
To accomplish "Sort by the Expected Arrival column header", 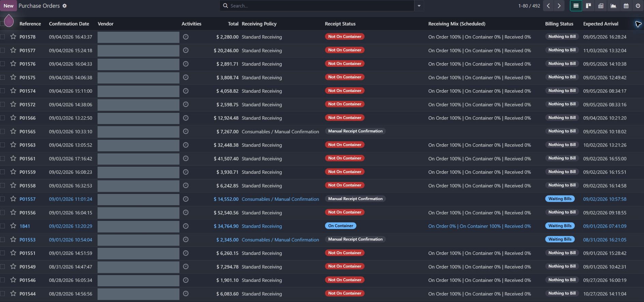I will [x=601, y=24].
